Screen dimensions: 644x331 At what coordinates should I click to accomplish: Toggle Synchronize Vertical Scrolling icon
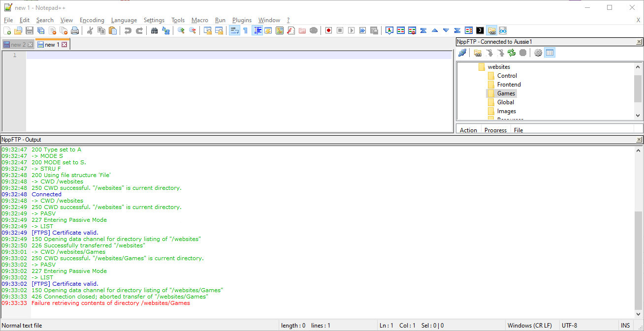(x=208, y=30)
